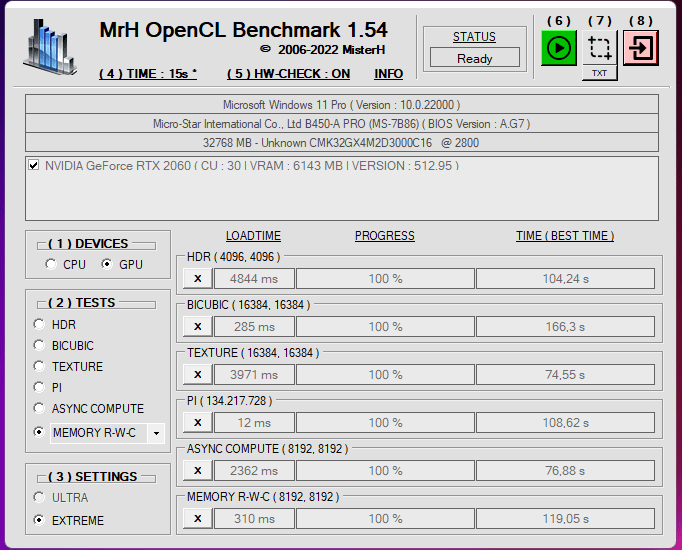
Task: Click the LOADTIME column header
Action: coord(253,236)
